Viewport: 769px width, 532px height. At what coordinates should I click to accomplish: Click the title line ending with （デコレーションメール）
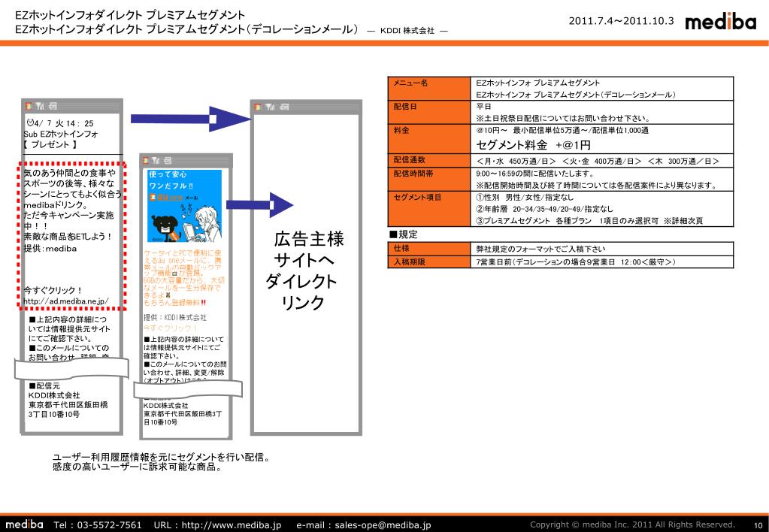pyautogui.click(x=187, y=29)
